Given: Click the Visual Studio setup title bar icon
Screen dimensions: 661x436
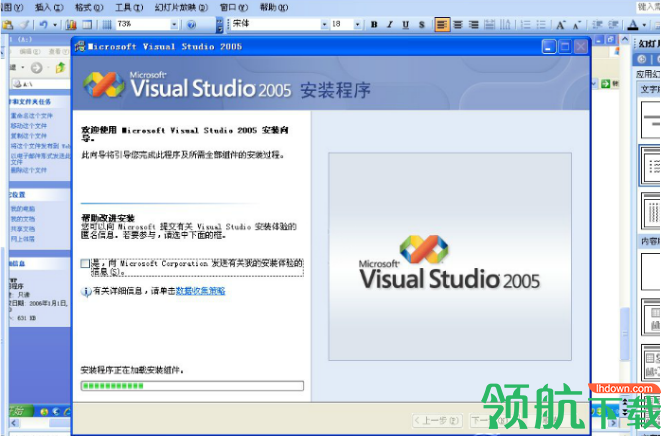Looking at the screenshot, I should coord(80,46).
